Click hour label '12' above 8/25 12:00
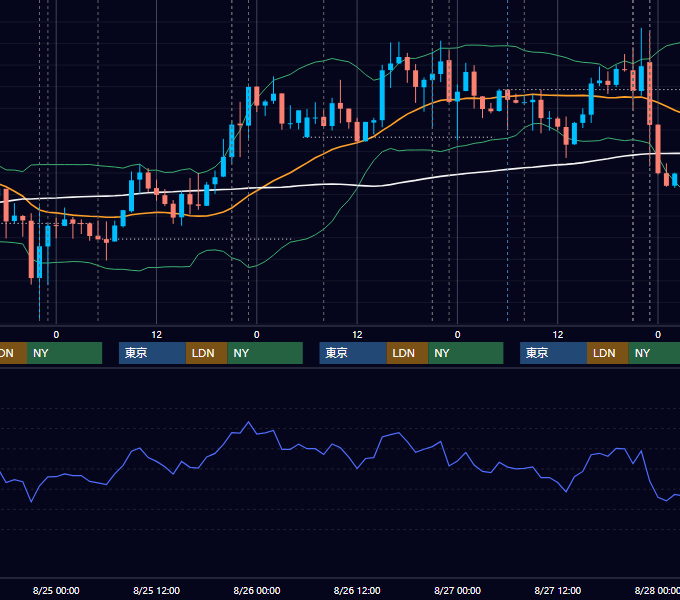 (157, 335)
